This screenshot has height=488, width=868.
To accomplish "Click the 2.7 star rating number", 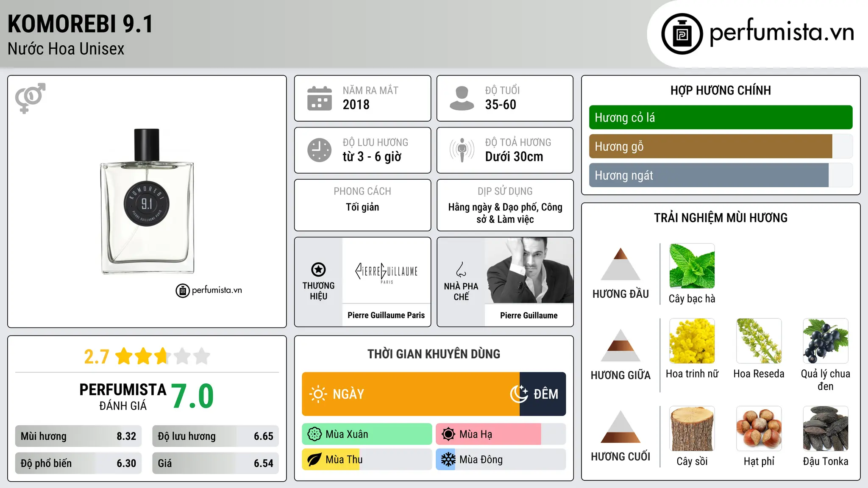I will 97,357.
